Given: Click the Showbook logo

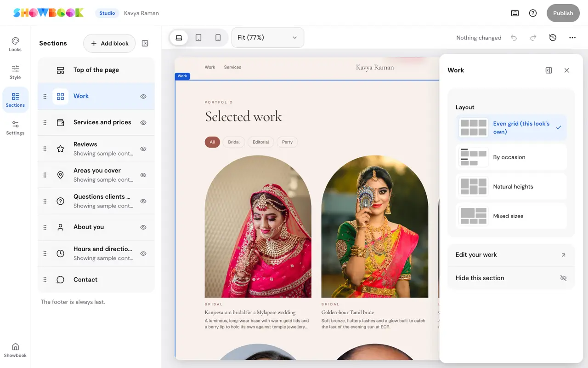Looking at the screenshot, I should click(x=48, y=13).
